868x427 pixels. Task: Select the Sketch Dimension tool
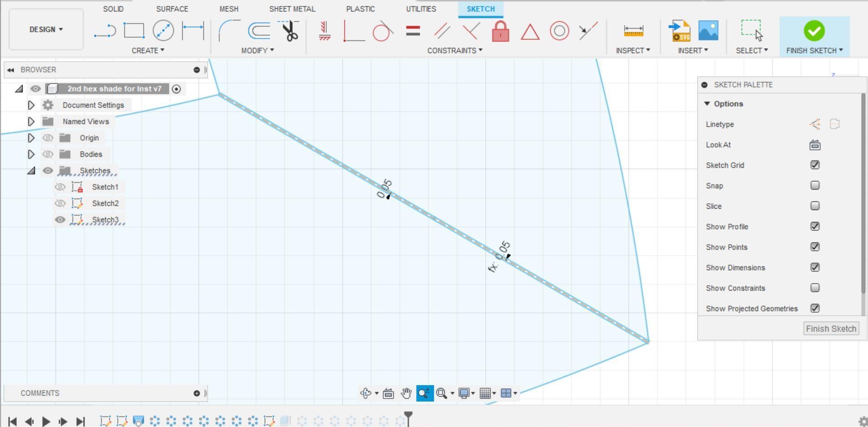193,30
